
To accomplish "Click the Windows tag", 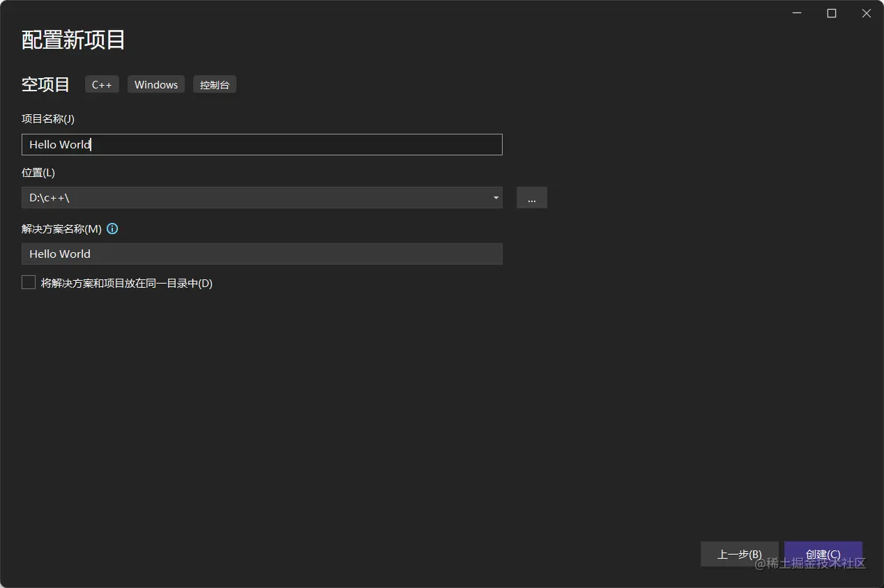I will pyautogui.click(x=156, y=84).
